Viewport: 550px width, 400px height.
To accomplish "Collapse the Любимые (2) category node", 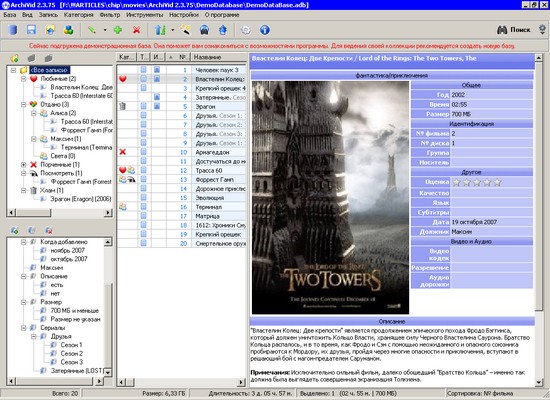I will (23, 79).
